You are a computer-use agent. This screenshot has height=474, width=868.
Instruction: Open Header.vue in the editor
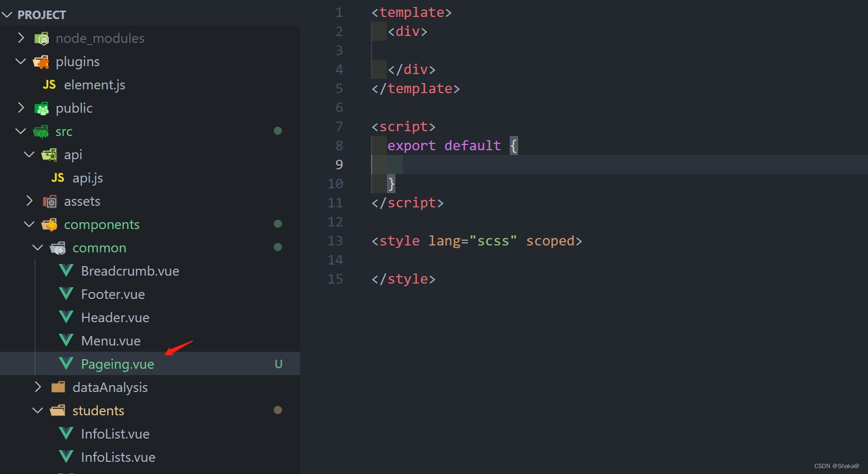coord(115,317)
